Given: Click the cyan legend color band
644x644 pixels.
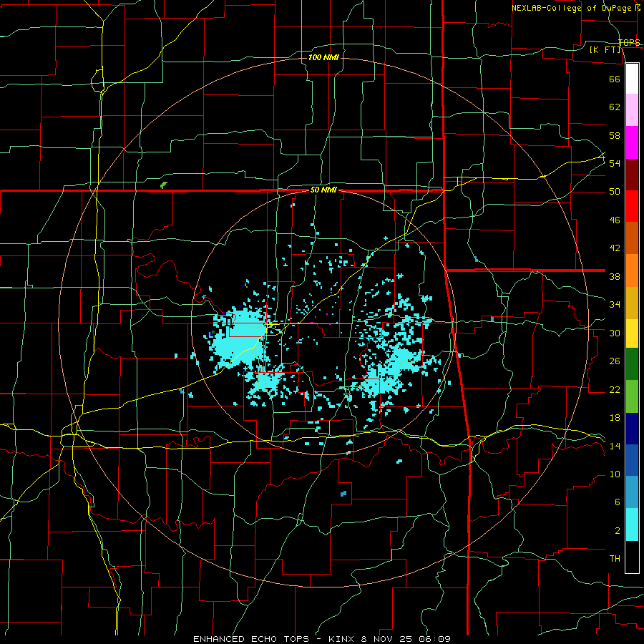Looking at the screenshot, I should (632, 525).
